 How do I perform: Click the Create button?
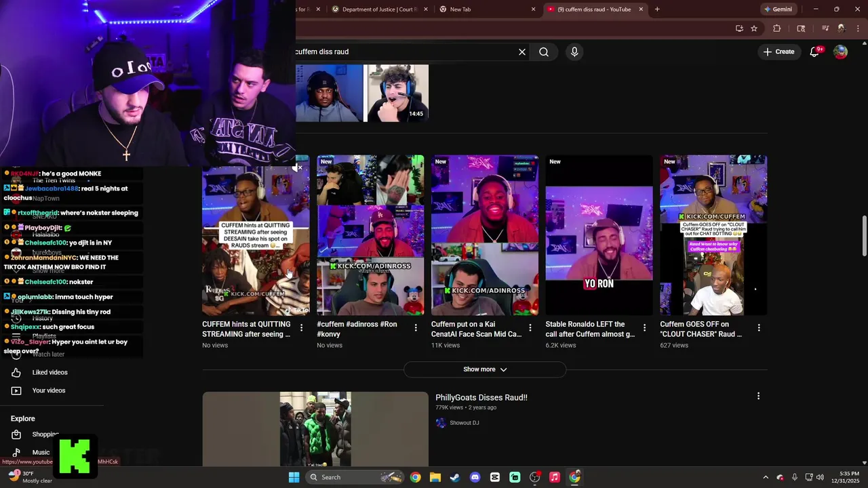[x=778, y=52]
